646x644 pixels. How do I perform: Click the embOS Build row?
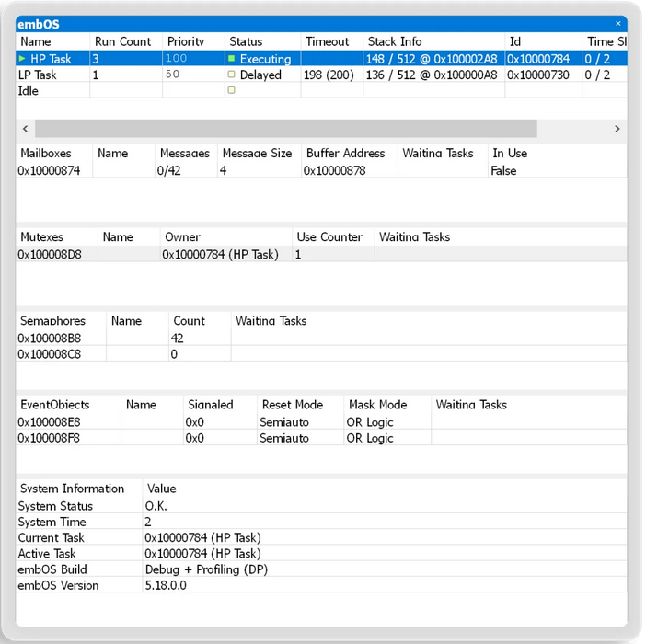(x=321, y=569)
